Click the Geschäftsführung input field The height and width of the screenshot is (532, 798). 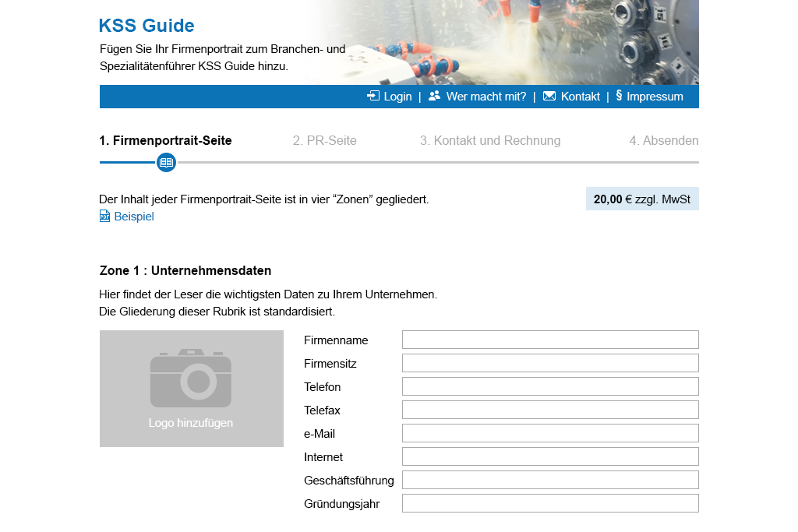point(550,480)
